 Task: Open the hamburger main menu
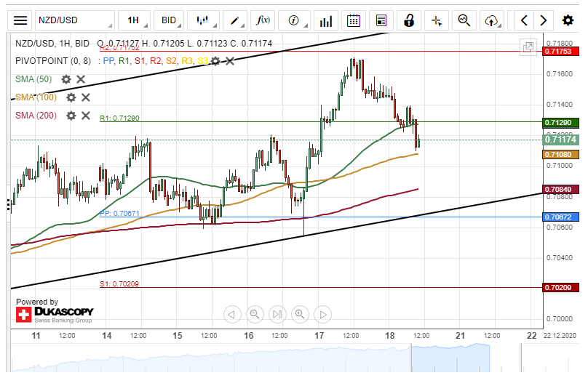21,20
